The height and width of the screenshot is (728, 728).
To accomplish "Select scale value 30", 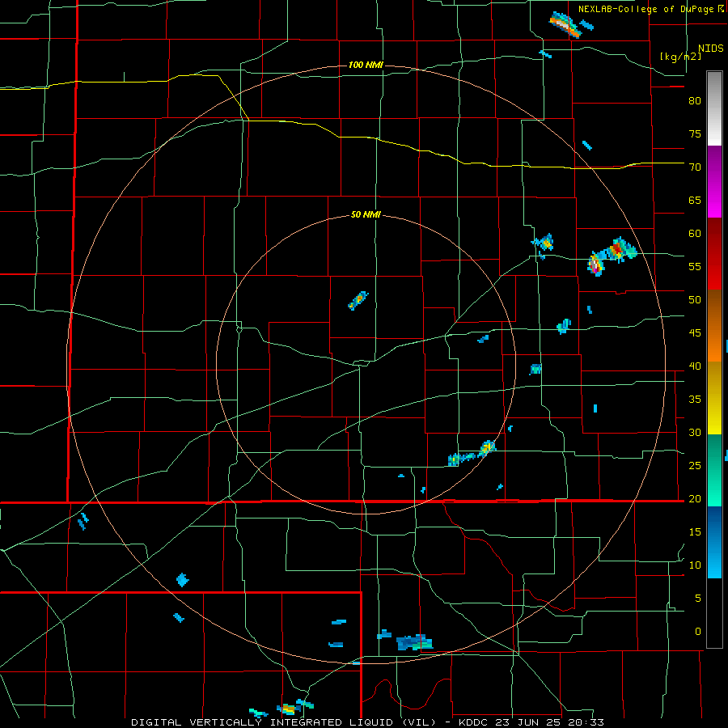I will [695, 432].
